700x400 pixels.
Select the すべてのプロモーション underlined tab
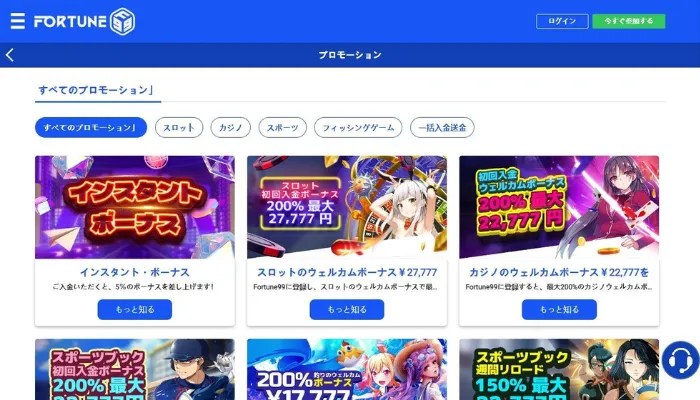98,91
